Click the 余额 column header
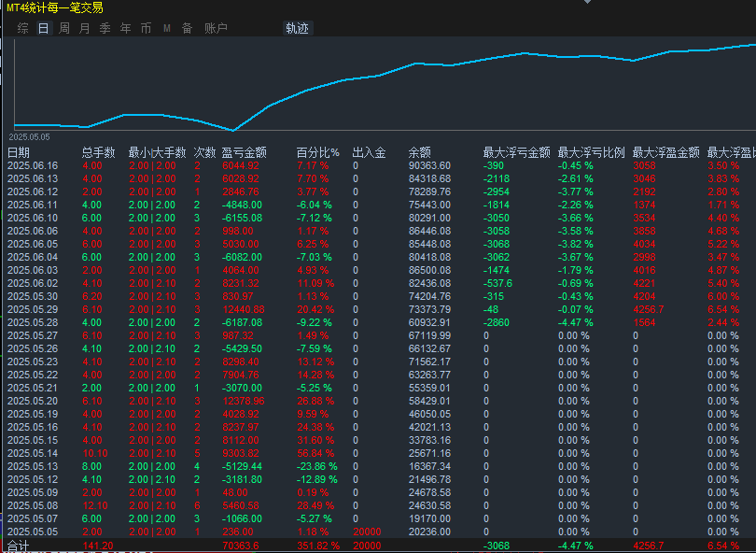756x553 pixels. pyautogui.click(x=419, y=153)
